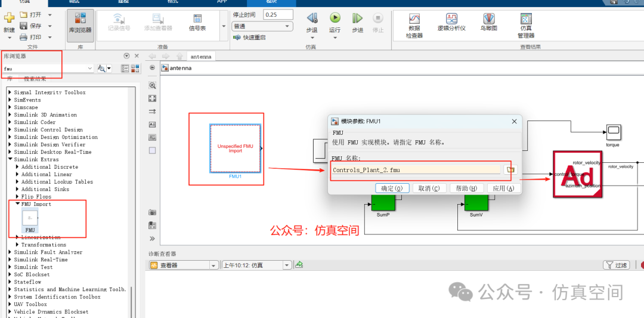Click the 运行 (Run) simulation button
644x318 pixels.
tap(335, 21)
